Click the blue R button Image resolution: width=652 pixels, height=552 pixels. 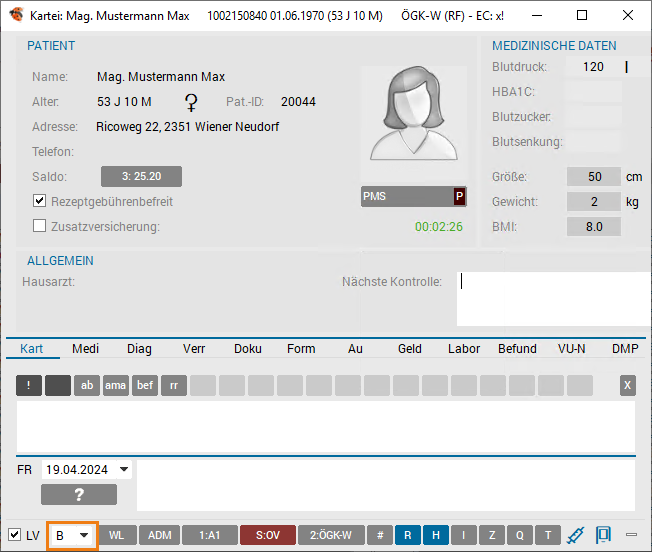point(408,535)
